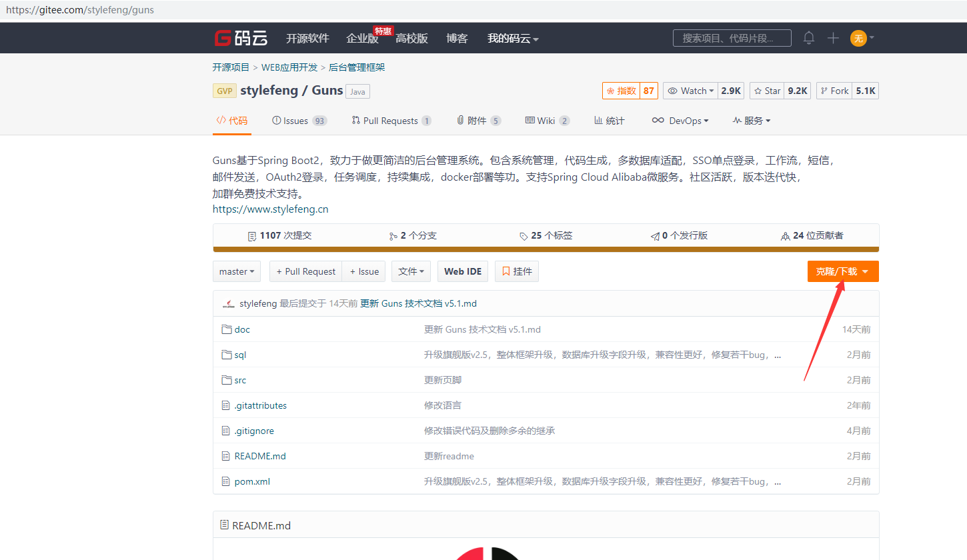Viewport: 967px width, 560px height.
Task: Open the WEB应用开发 breadcrumb link
Action: click(289, 67)
